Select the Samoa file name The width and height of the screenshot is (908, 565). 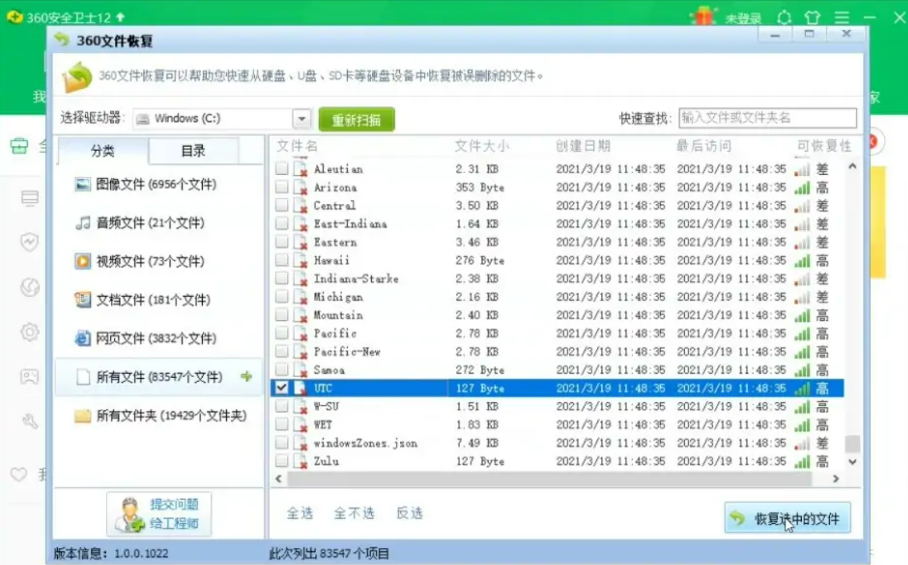tap(329, 370)
